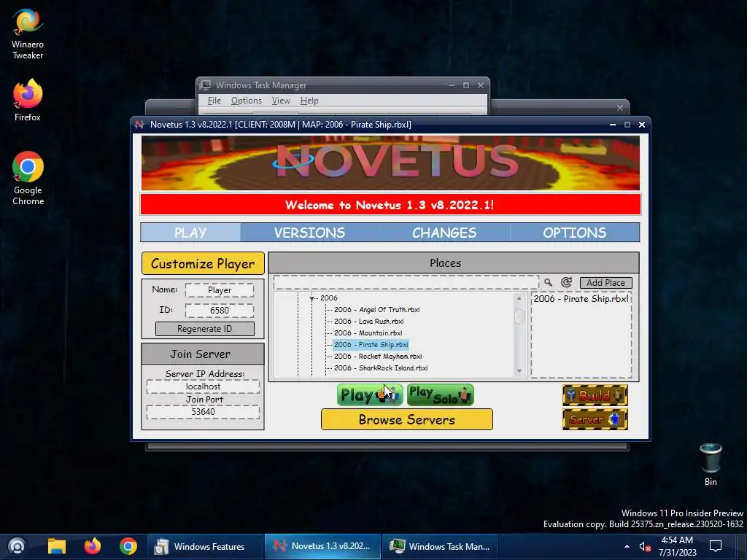Collapse the 2006 folder in places tree
The width and height of the screenshot is (747, 560).
[312, 298]
